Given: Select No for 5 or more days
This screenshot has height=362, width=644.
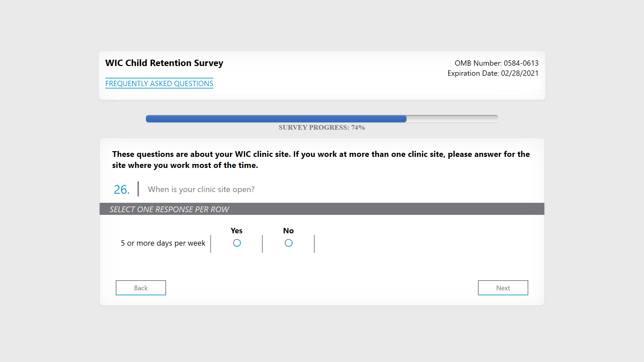Looking at the screenshot, I should click(x=288, y=243).
